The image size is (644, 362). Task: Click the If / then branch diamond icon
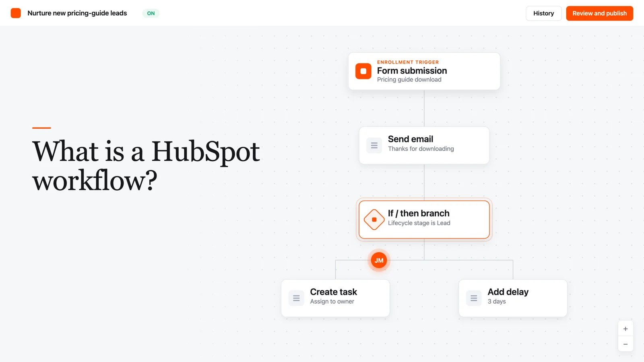coord(374,220)
